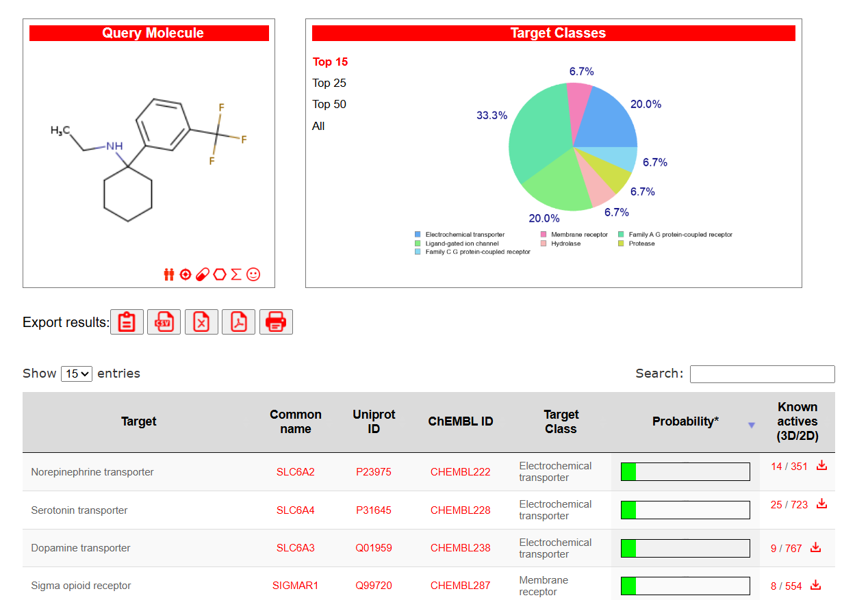Click the hexagon icon under the molecule

coord(219,274)
